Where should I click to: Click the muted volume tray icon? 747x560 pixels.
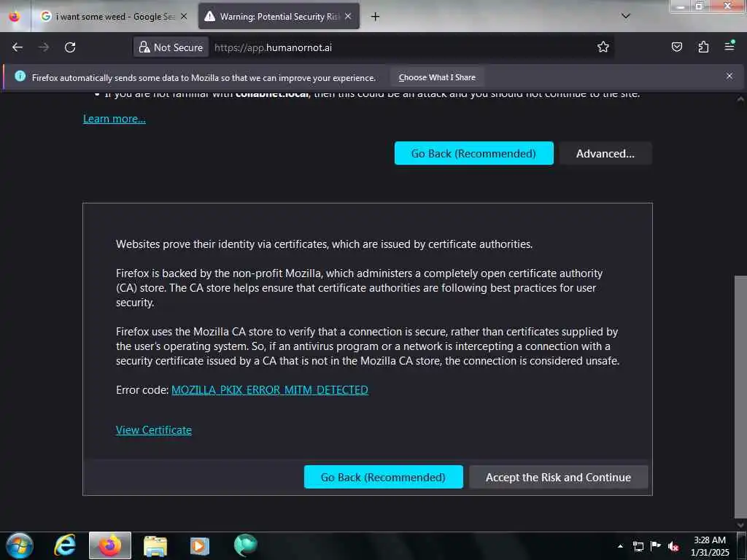(x=673, y=546)
